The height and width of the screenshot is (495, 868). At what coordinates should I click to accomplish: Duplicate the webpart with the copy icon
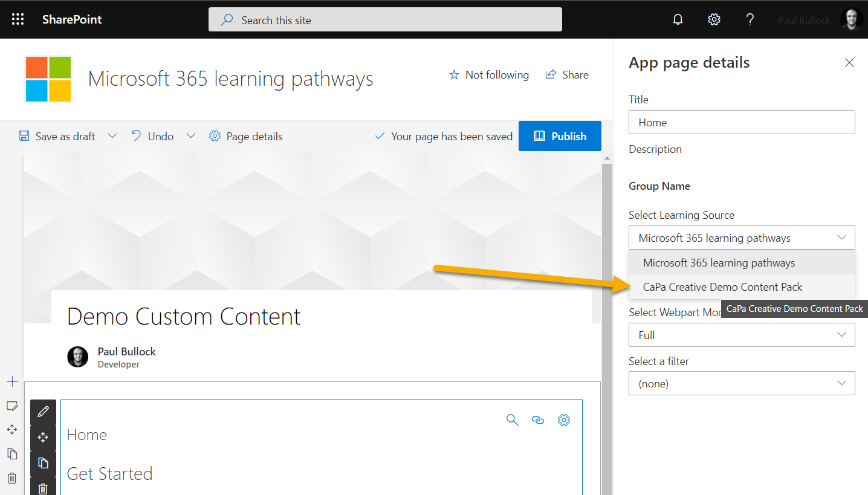[43, 462]
